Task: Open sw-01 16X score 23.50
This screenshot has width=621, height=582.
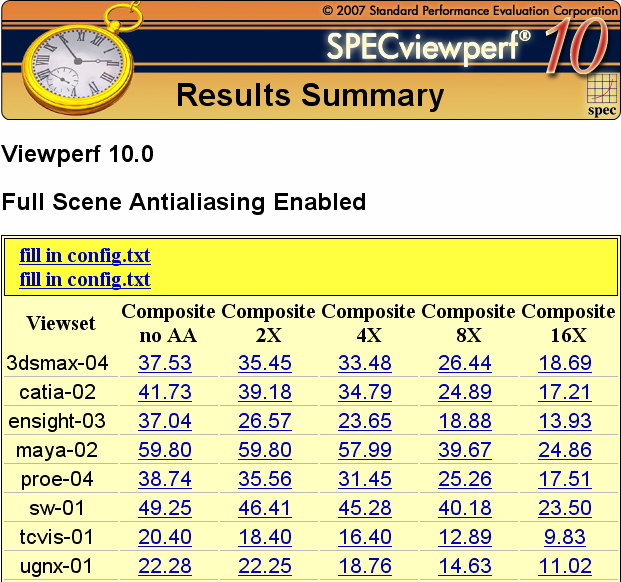Action: coord(565,508)
